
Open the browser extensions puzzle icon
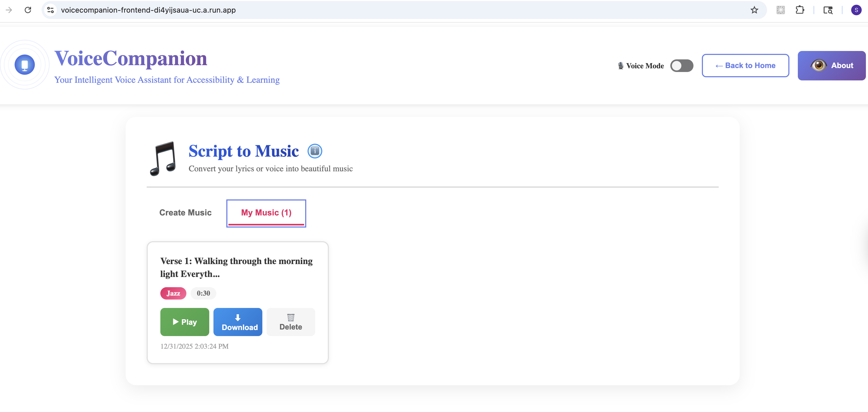pos(800,10)
